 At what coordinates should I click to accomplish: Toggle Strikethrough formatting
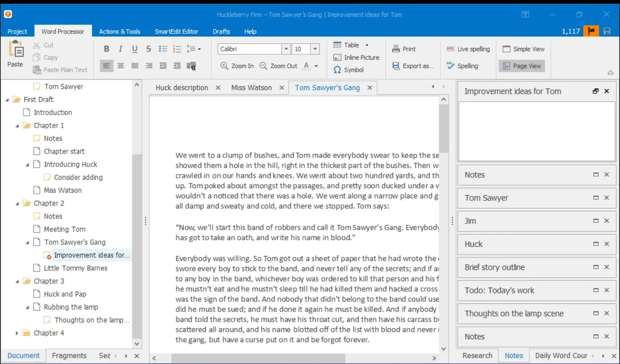(148, 49)
